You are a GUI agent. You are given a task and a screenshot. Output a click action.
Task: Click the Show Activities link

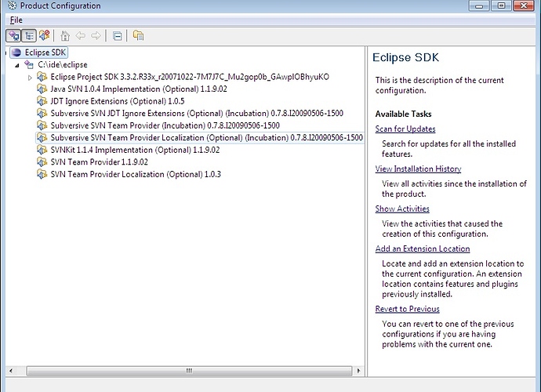click(402, 209)
